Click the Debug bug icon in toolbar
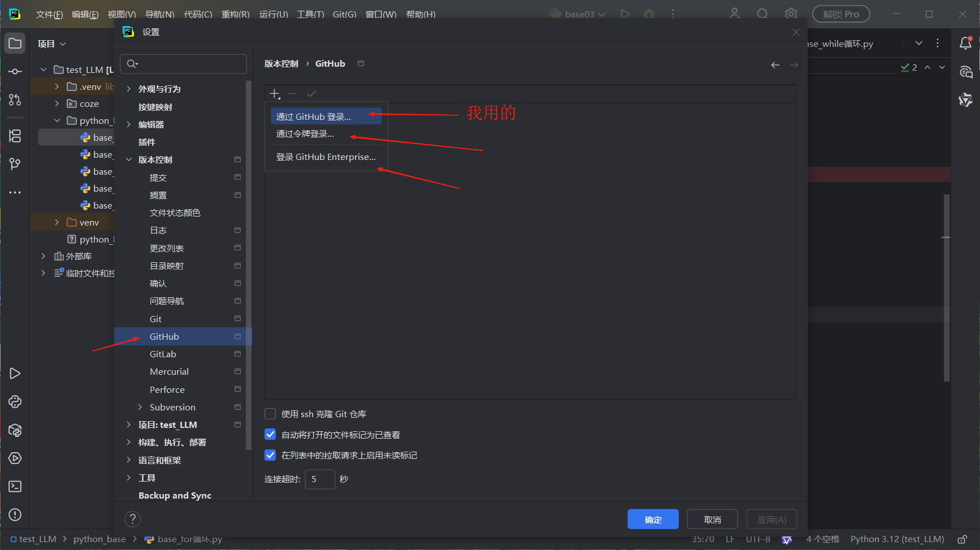Viewport: 980px width, 550px height. pyautogui.click(x=649, y=14)
